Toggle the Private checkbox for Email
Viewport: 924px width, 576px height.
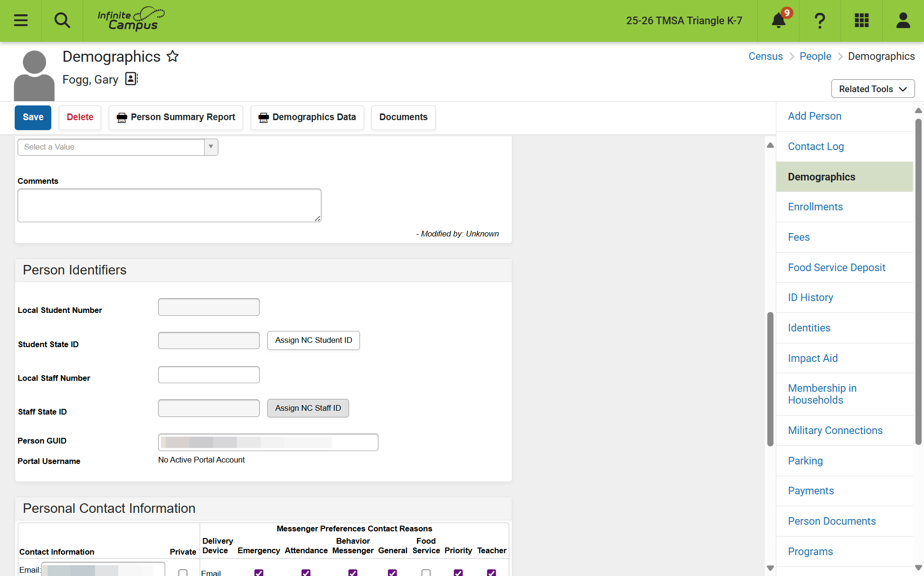point(183,572)
